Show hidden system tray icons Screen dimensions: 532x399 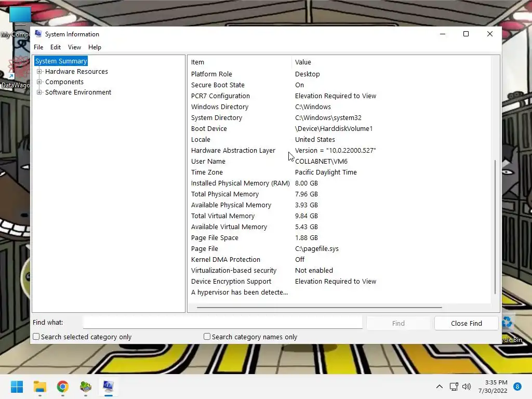[x=439, y=387]
